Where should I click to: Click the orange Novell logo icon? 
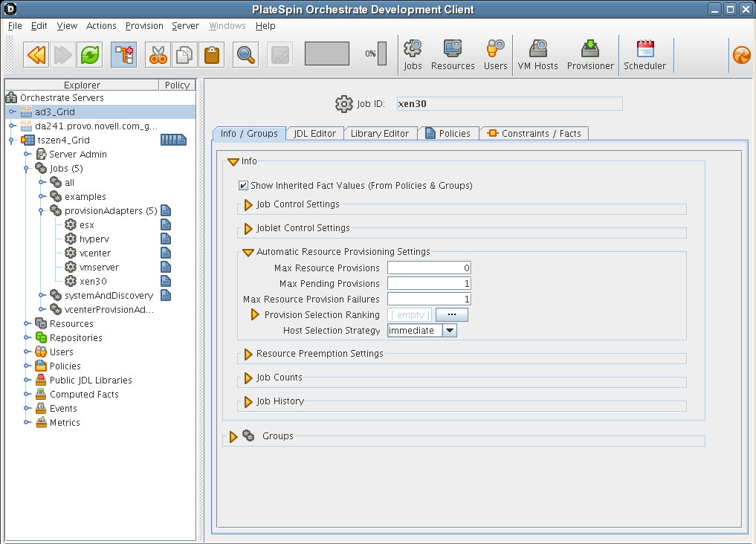742,55
